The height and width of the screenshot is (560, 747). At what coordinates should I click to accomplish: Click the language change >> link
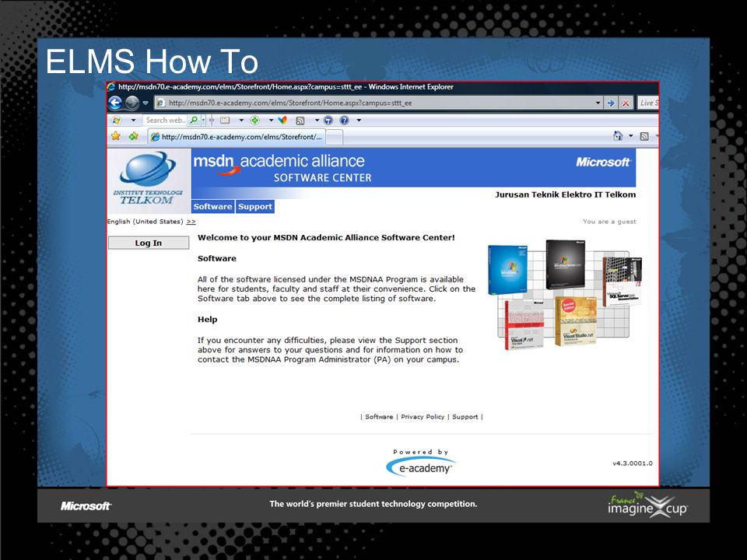(191, 222)
